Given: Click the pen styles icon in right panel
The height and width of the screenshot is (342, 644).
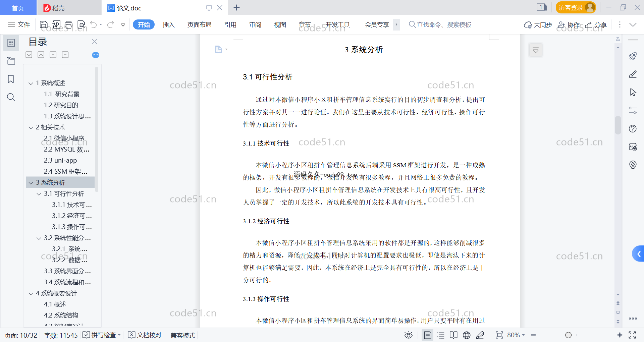Looking at the screenshot, I should 633,74.
